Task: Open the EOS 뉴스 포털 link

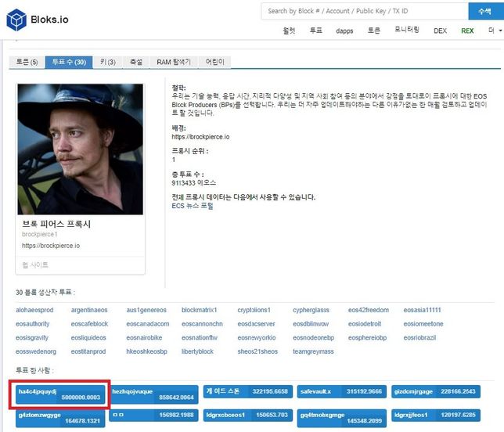Action: coord(193,206)
